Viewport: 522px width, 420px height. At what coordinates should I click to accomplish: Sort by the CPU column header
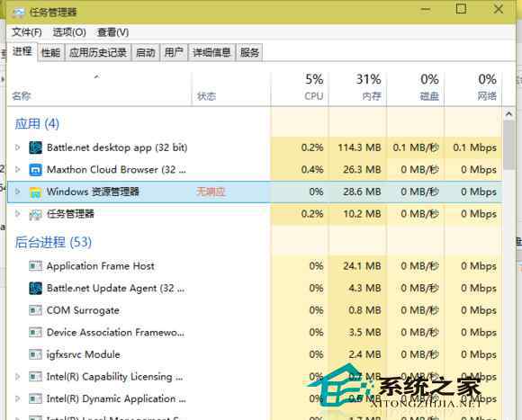[x=300, y=89]
